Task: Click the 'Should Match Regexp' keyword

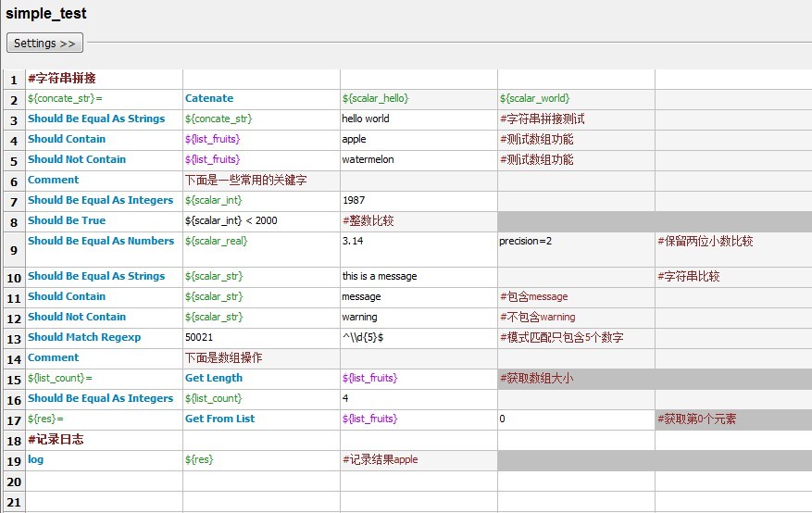Action: (x=104, y=338)
